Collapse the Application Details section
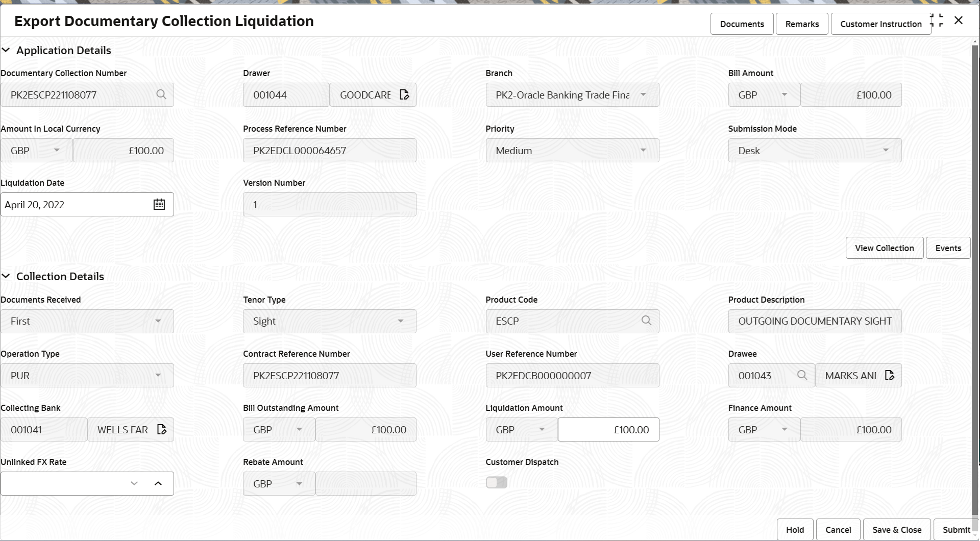This screenshot has width=980, height=541. point(6,50)
